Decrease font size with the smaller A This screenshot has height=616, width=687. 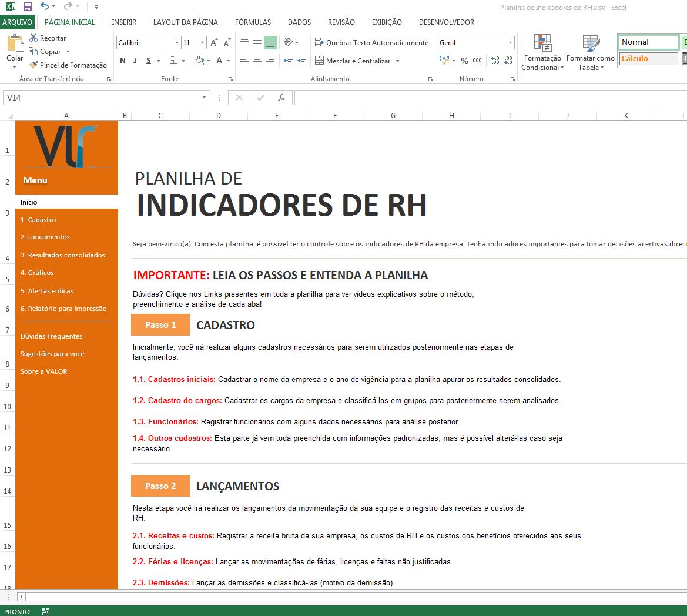(x=226, y=42)
